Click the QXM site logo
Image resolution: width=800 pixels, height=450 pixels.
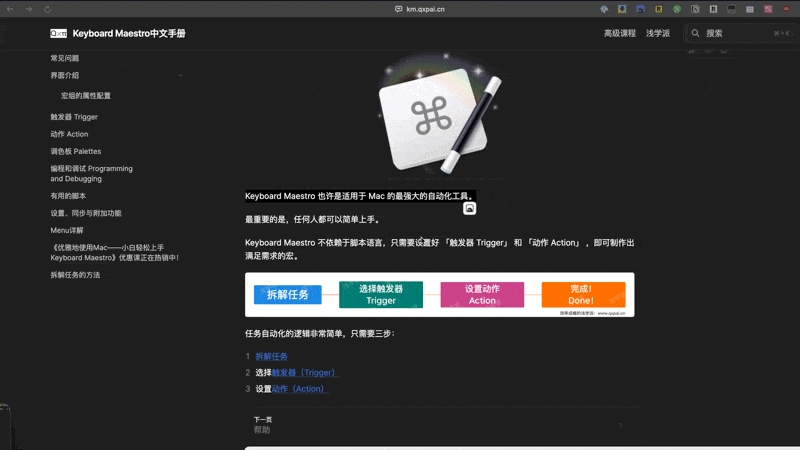pos(58,34)
